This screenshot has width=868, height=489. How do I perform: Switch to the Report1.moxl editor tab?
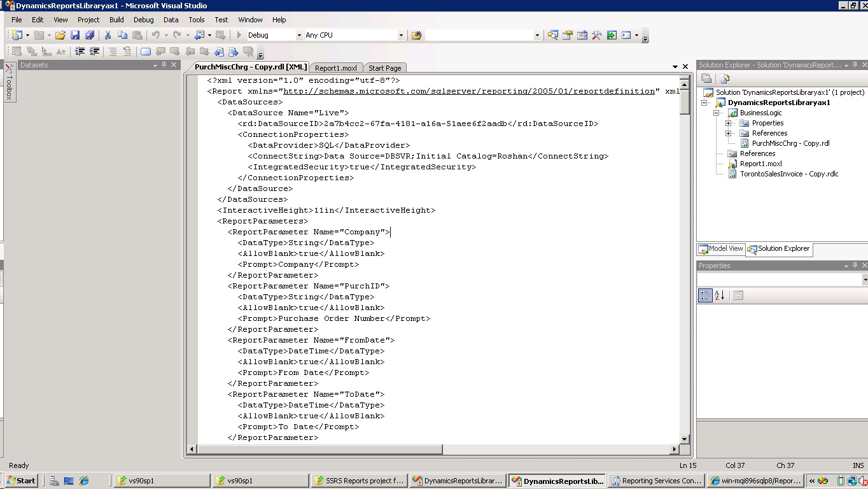click(336, 67)
